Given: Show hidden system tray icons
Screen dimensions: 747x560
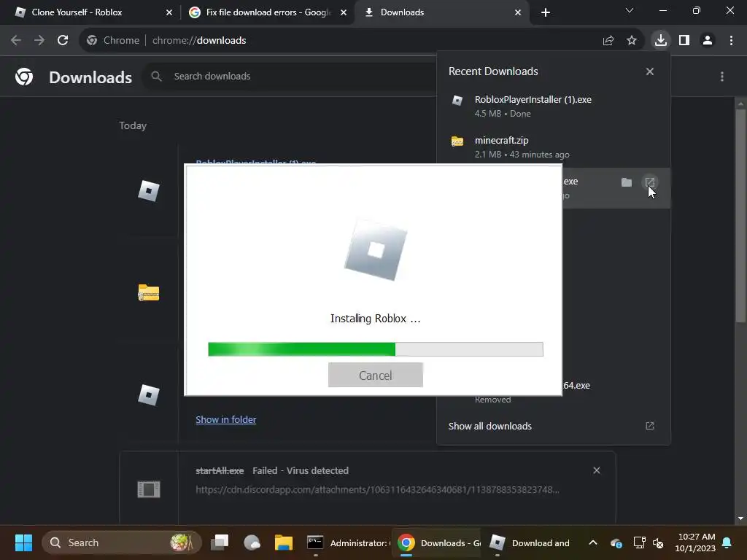Looking at the screenshot, I should pos(592,542).
